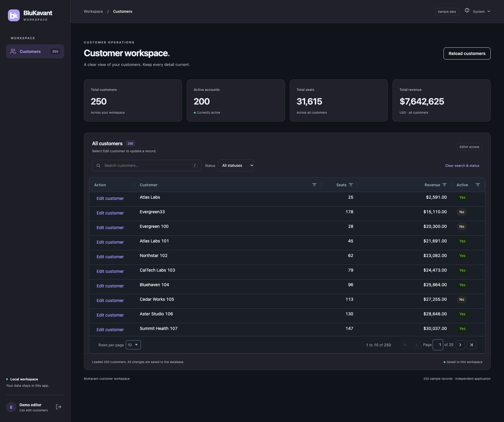Click the Sample data badge
The height and width of the screenshot is (422, 504).
[x=447, y=12]
